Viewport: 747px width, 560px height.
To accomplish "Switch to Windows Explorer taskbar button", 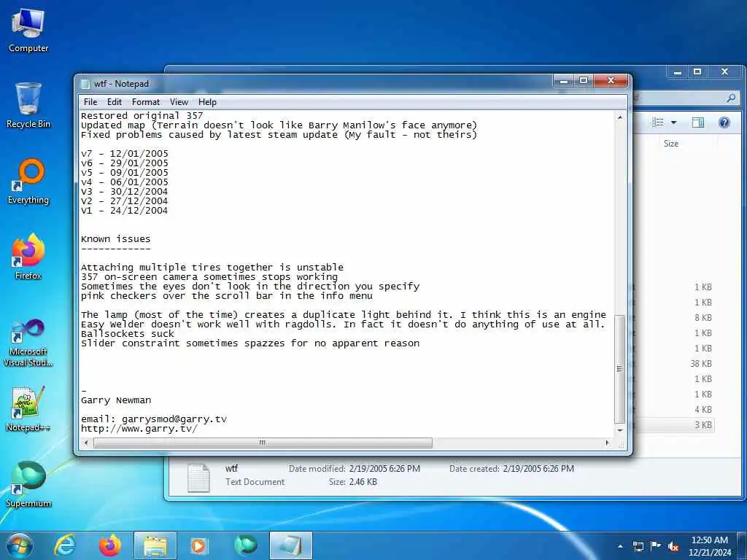I will click(x=155, y=545).
